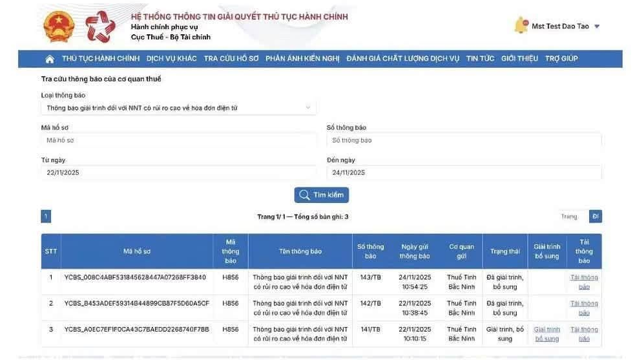Screen dimensions: 644x360
Task: Click the Tên thông báo column header
Action: point(300,251)
